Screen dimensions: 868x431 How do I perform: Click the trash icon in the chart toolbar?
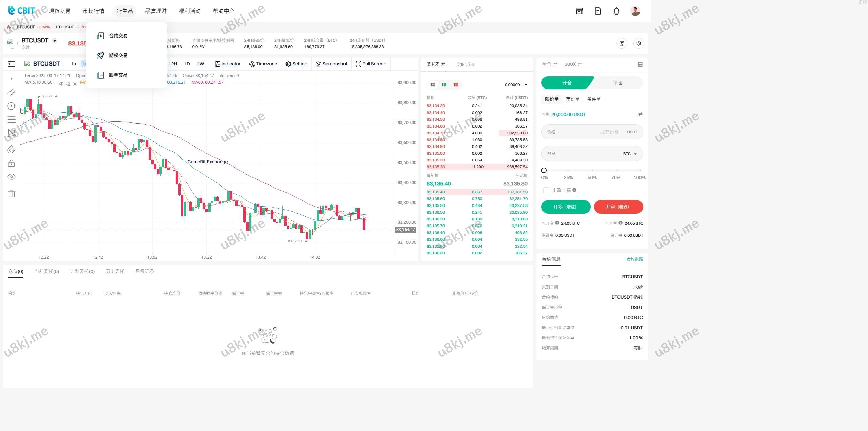pos(12,194)
